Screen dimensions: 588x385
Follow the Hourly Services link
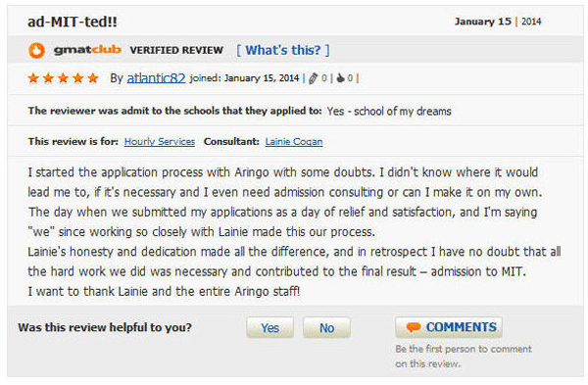160,142
